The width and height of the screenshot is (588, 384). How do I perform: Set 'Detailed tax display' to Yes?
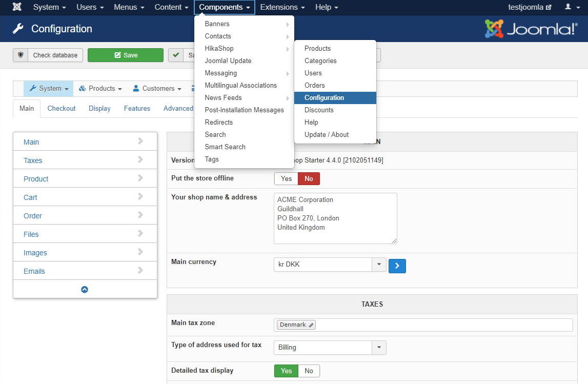point(286,371)
